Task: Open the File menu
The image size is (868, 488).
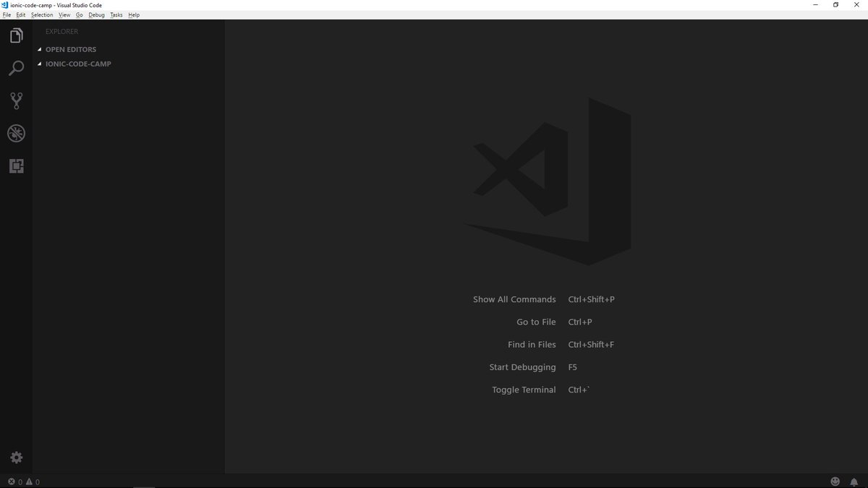Action: click(x=7, y=14)
